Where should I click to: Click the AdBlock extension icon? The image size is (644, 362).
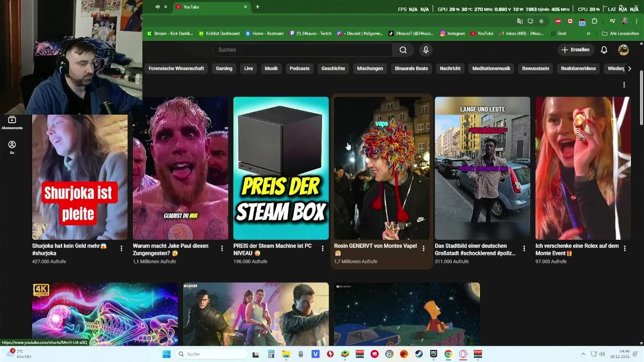[558, 21]
